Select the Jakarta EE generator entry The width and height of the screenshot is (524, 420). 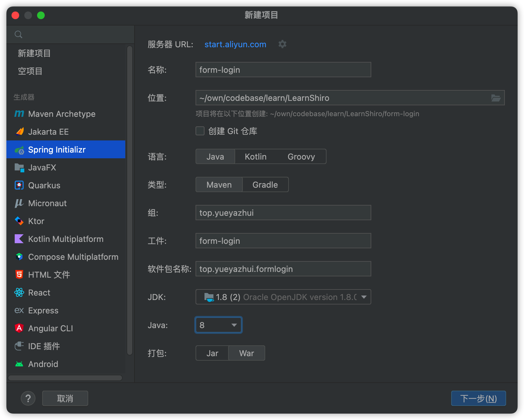pyautogui.click(x=66, y=131)
